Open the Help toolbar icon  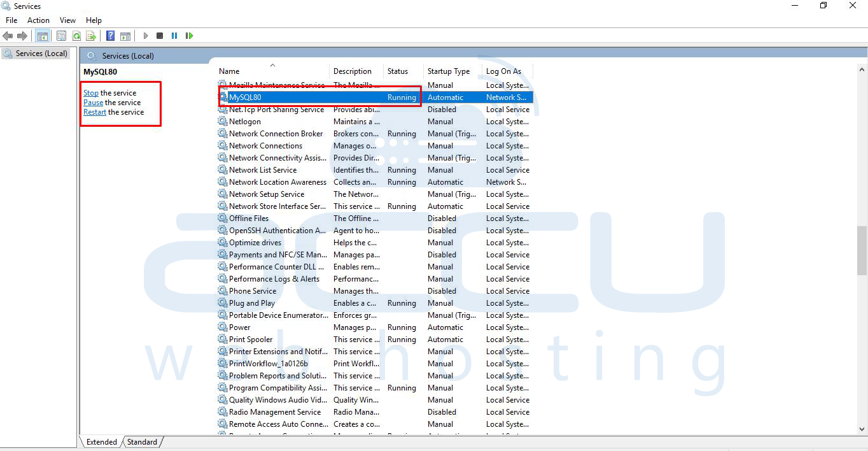pos(111,36)
